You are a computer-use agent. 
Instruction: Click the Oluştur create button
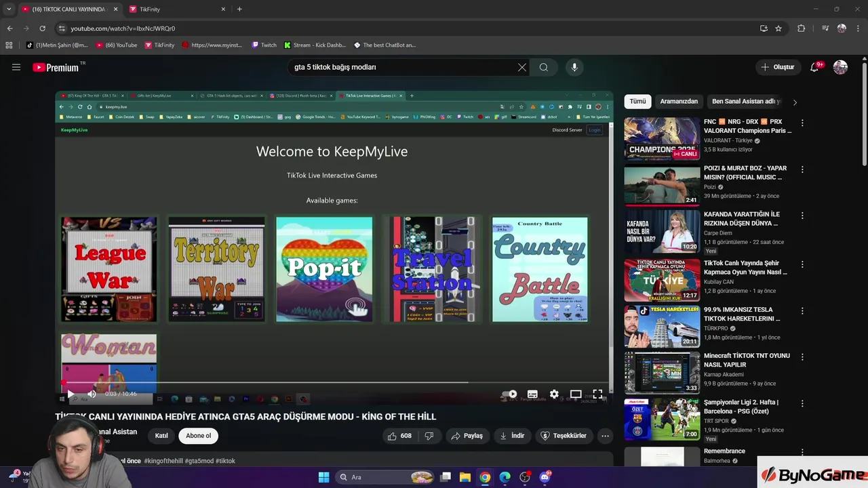click(x=777, y=67)
